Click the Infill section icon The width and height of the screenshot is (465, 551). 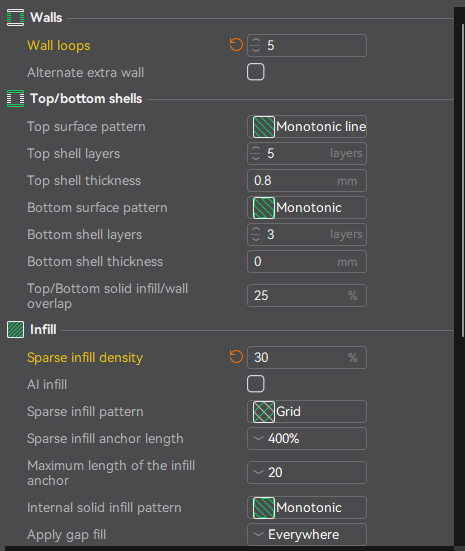click(15, 330)
